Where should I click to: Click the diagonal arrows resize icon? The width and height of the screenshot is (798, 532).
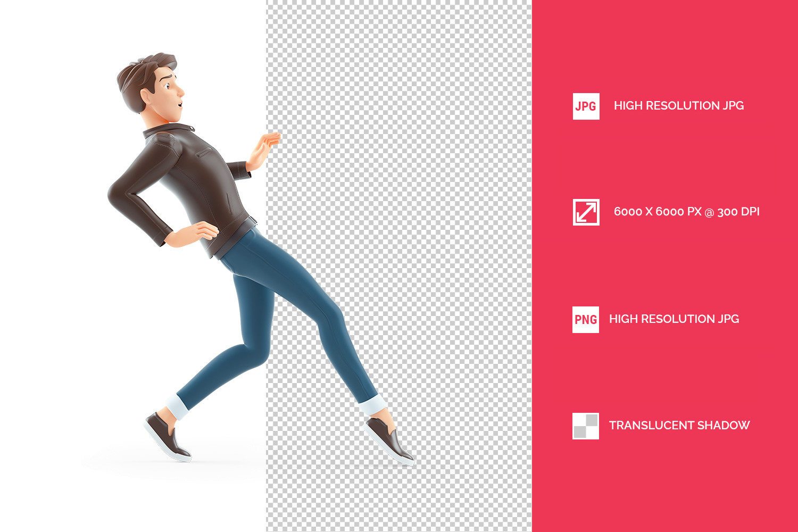point(586,212)
